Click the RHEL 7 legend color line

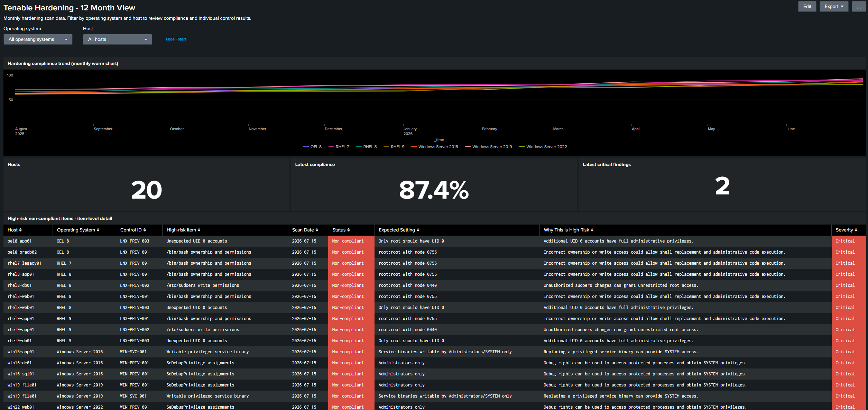331,147
